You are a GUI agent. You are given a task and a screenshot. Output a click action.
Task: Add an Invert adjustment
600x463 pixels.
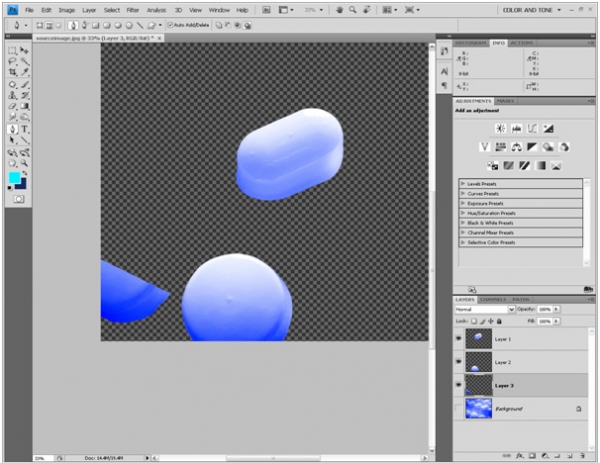[x=492, y=166]
